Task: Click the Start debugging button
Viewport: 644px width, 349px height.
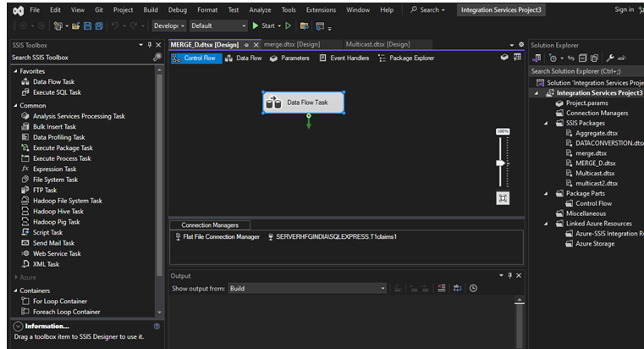Action: pos(261,26)
